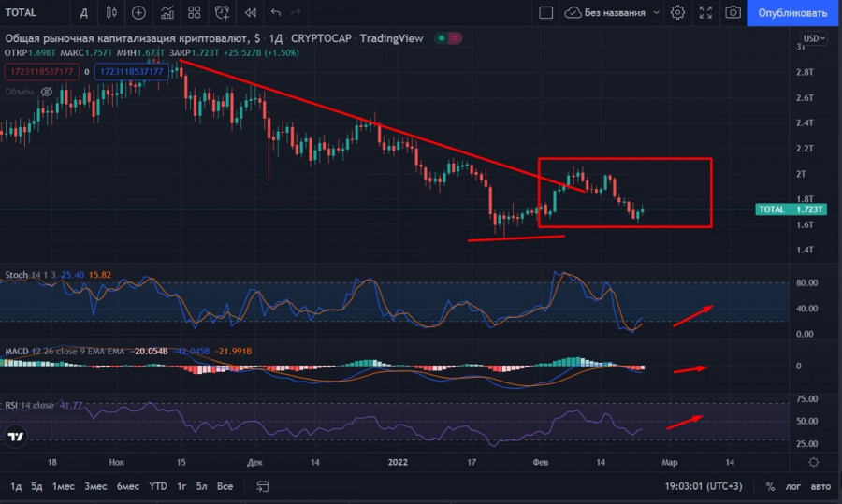
Task: Click the TOTAL 1.723T price label on the axis
Action: pos(791,209)
